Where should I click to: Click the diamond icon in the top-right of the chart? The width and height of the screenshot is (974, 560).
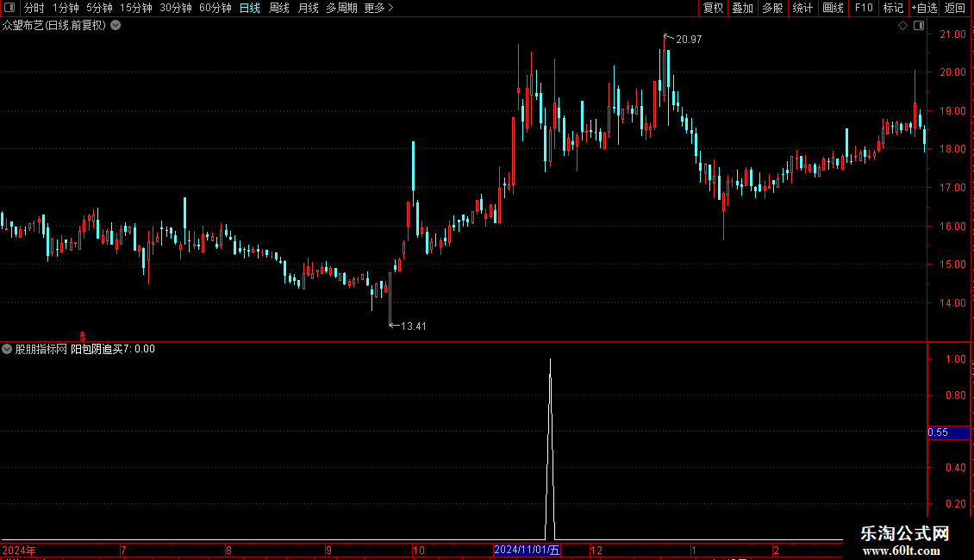pyautogui.click(x=902, y=26)
